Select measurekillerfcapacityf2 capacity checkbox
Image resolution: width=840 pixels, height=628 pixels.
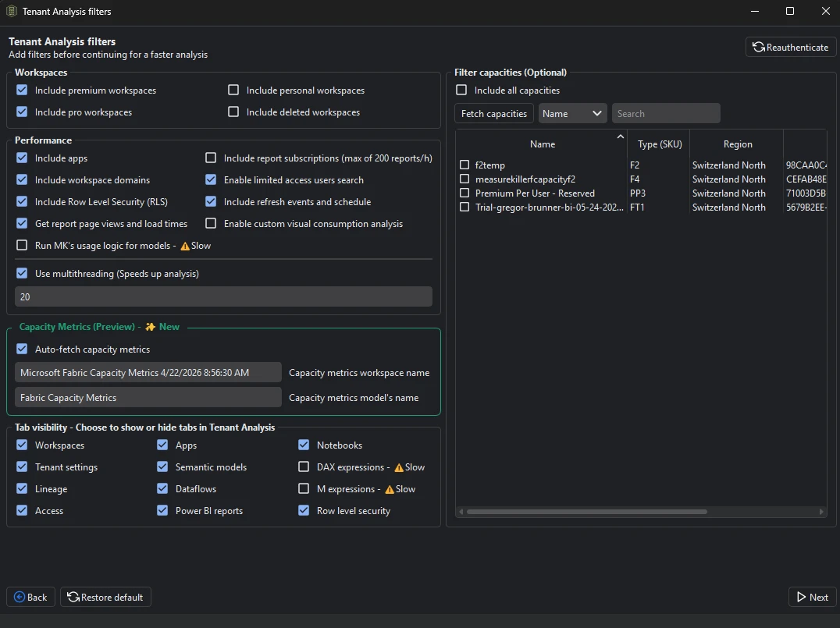(x=464, y=179)
